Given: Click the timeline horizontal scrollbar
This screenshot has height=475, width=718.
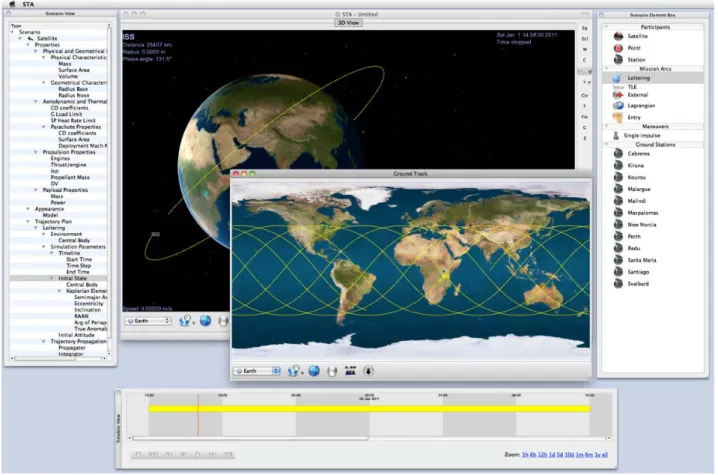Looking at the screenshot, I should pos(250,438).
